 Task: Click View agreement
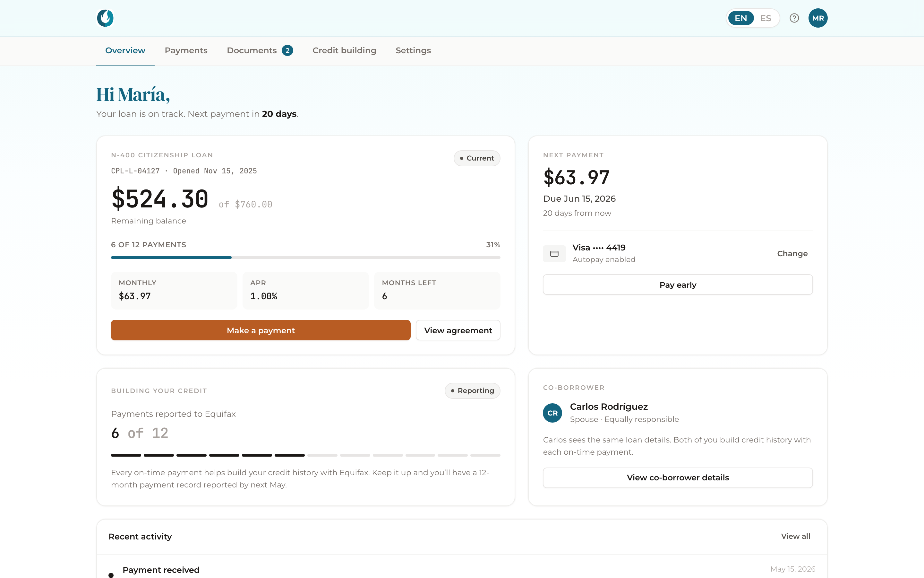point(458,330)
